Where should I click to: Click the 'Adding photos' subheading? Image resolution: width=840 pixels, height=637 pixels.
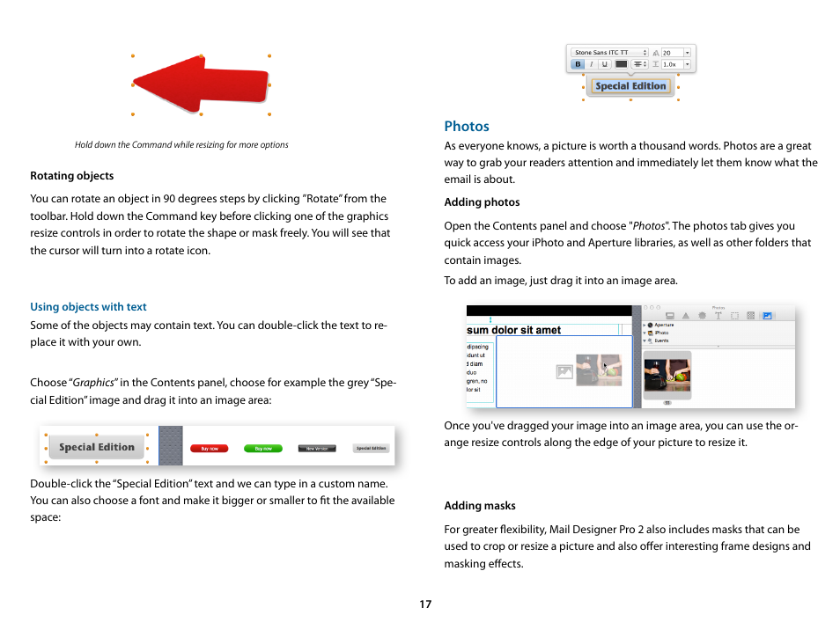[x=482, y=201]
